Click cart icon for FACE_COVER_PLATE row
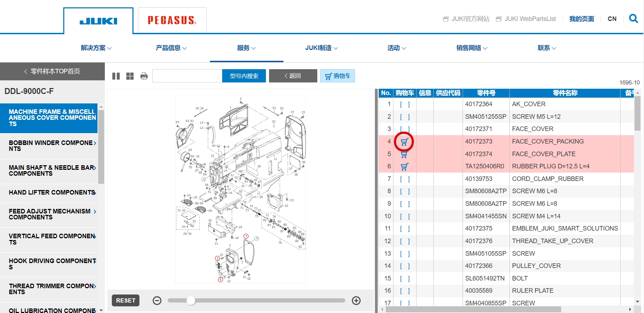The width and height of the screenshot is (644, 313). tap(404, 154)
